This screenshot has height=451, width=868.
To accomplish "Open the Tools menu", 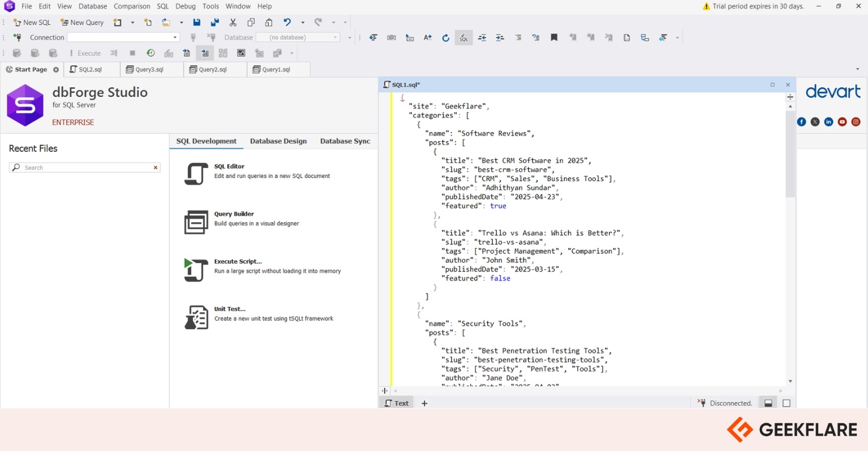I will point(211,6).
